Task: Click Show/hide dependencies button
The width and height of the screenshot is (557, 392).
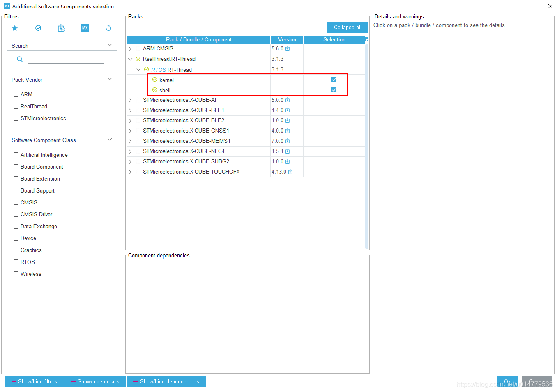Action: [x=166, y=381]
